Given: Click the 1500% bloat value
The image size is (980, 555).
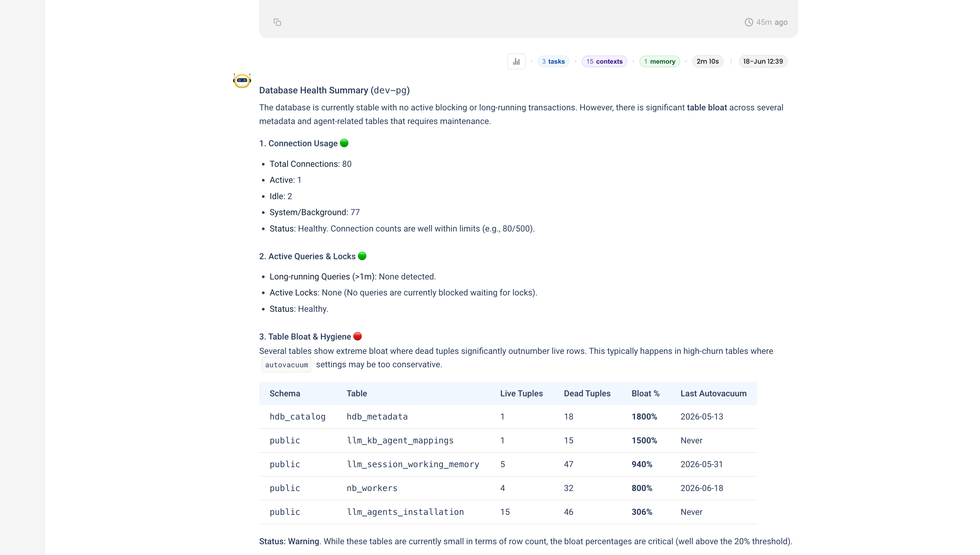Looking at the screenshot, I should point(644,441).
